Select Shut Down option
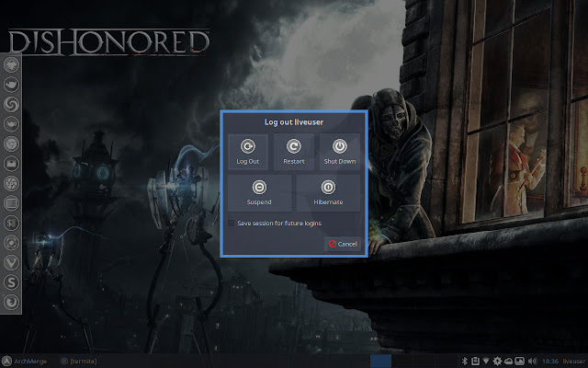This screenshot has width=588, height=368. (340, 151)
